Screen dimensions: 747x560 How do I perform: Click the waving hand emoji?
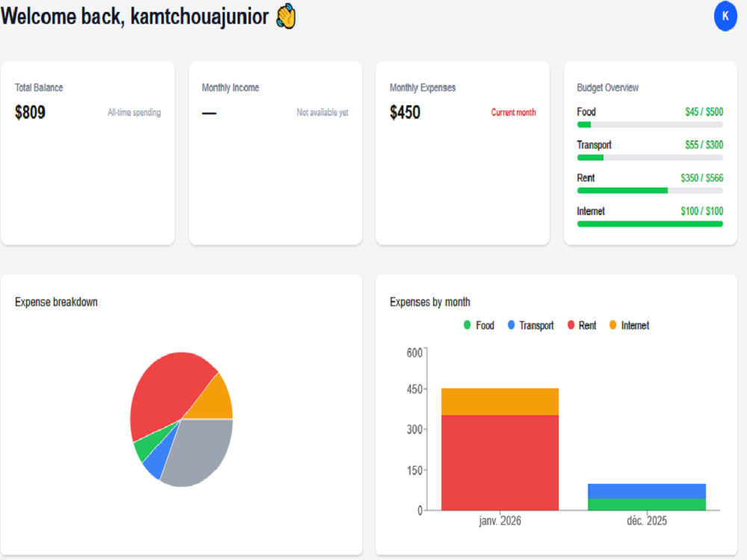286,16
